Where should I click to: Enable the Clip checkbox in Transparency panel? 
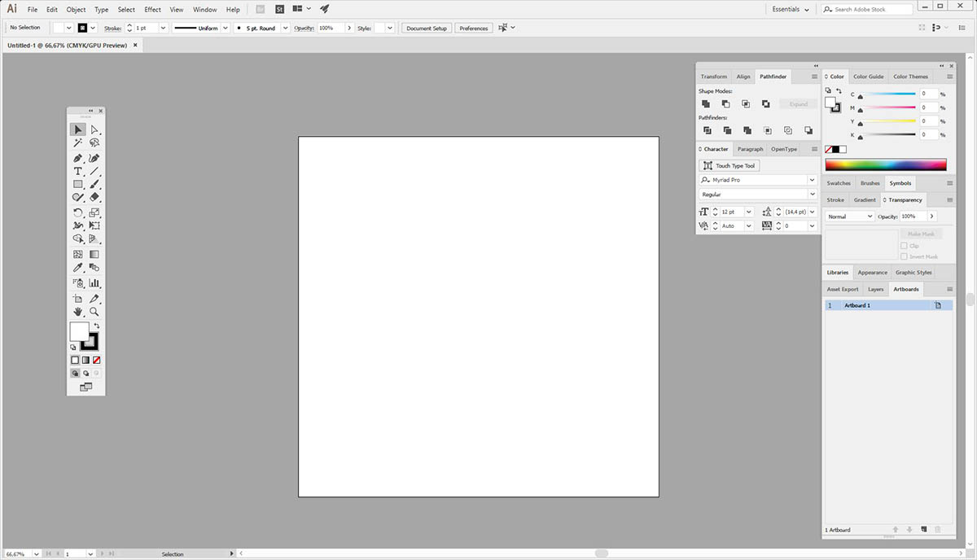[x=904, y=245]
